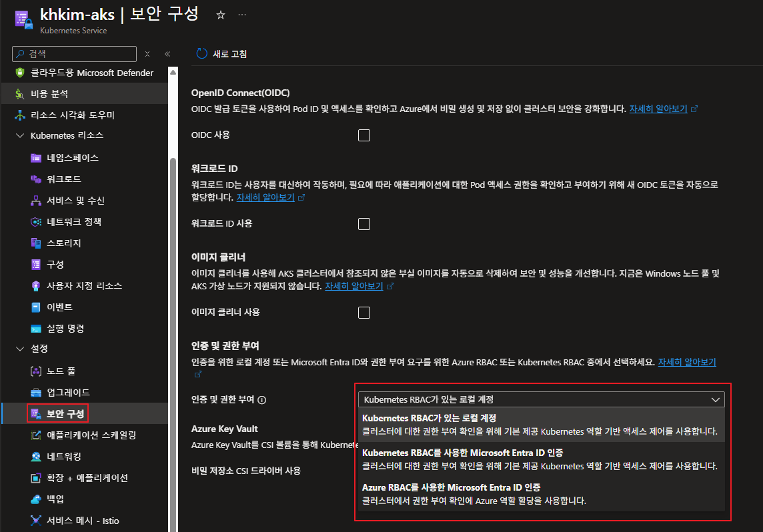Enable the OIDC 사용 checkbox

point(364,135)
